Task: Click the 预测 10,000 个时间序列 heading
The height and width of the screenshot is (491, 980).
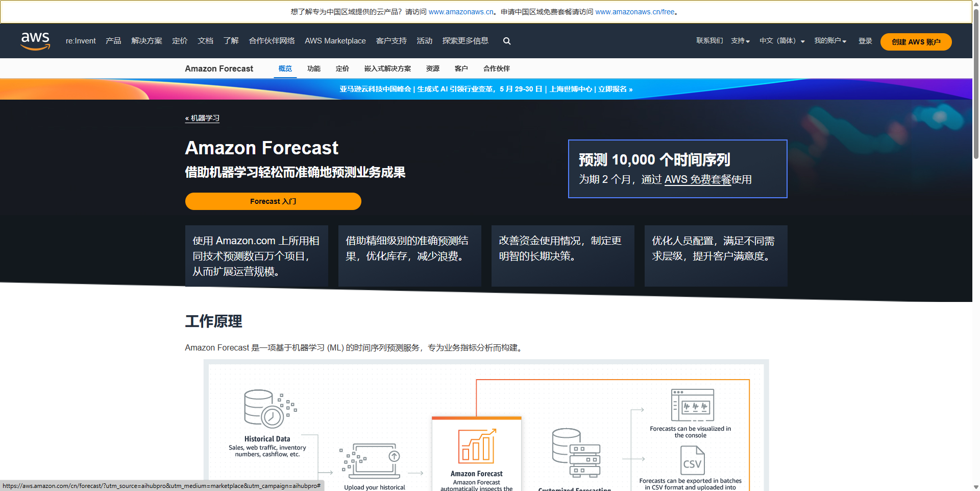Action: pos(654,160)
